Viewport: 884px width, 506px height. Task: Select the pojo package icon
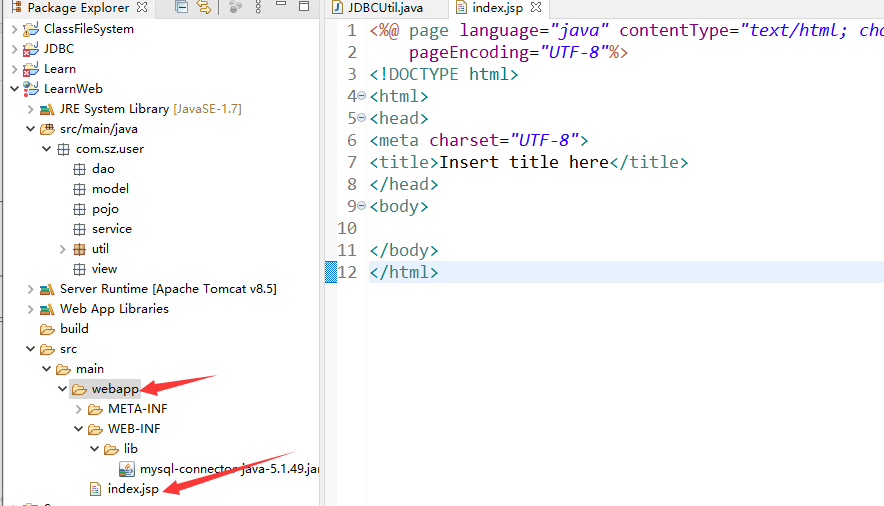79,209
